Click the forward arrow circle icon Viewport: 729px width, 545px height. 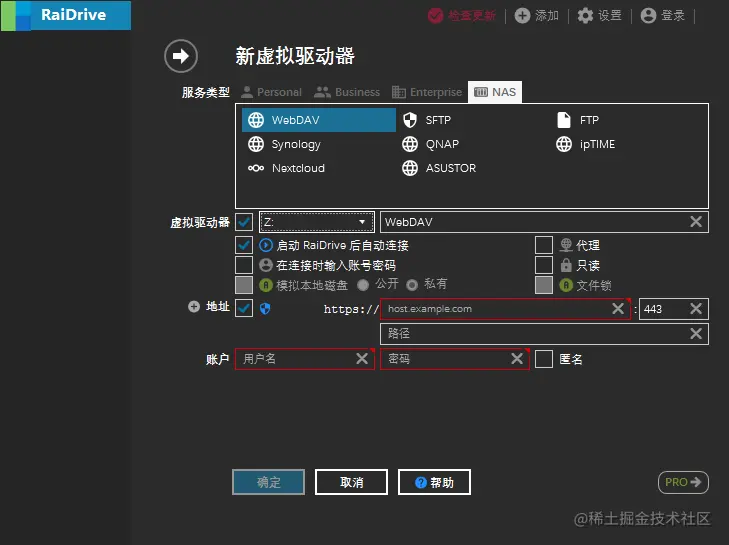point(181,56)
